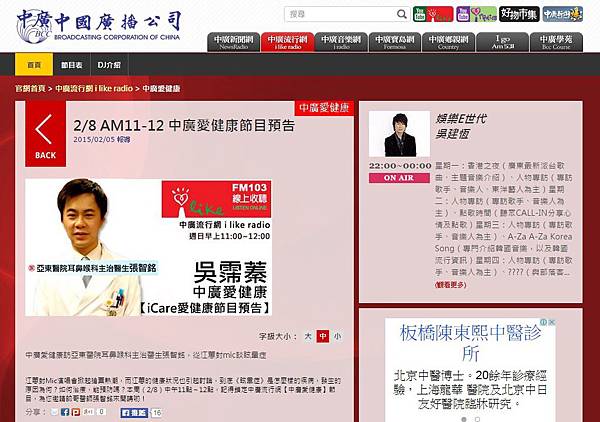
Task: Set font size to 小 (small)
Action: [337, 336]
